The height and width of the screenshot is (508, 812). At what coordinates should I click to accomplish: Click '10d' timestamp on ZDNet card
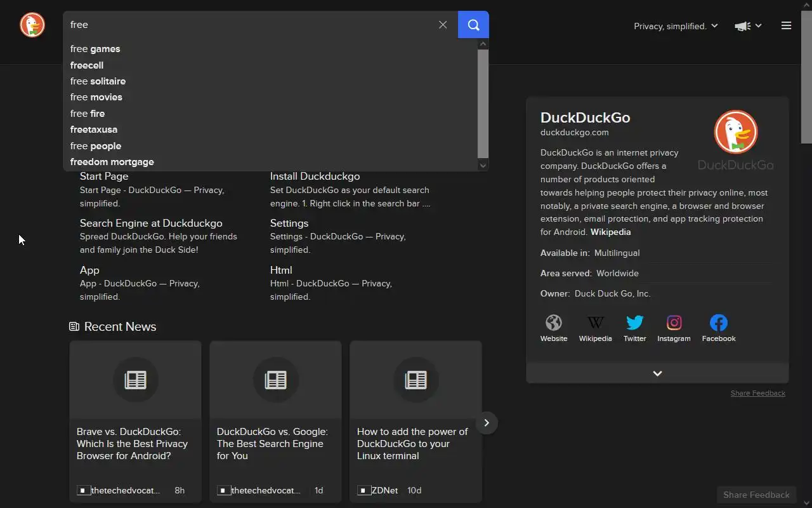pos(414,491)
